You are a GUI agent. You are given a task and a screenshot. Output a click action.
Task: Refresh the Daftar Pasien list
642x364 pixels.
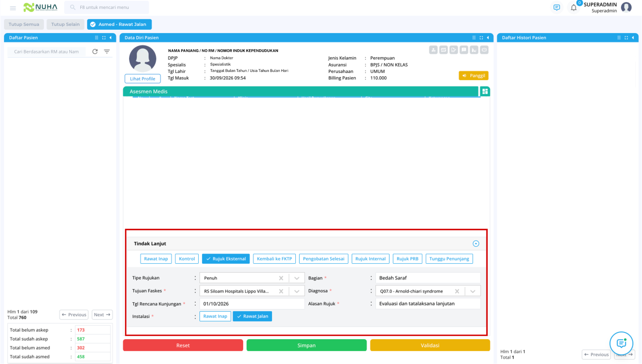pos(95,51)
